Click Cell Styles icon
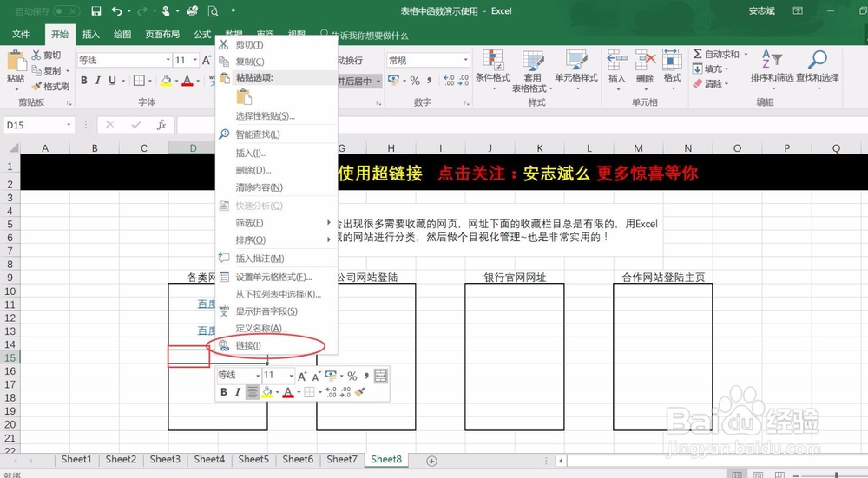868x478 pixels. tap(576, 61)
